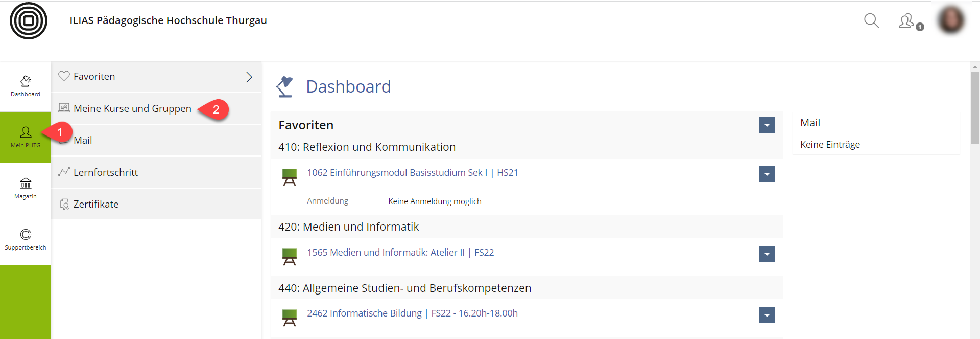Go to Dashboard in sidebar
Screen dimensions: 980x339
[26, 86]
